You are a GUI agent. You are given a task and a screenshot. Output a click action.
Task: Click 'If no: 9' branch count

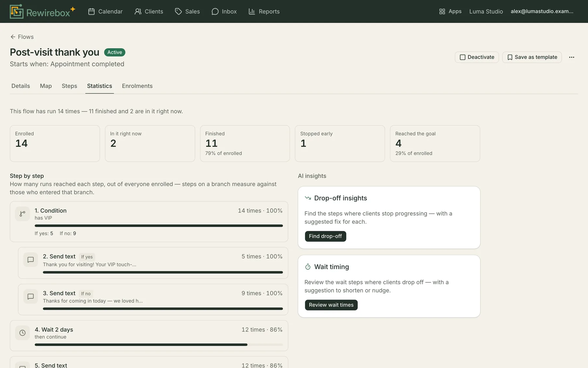68,234
